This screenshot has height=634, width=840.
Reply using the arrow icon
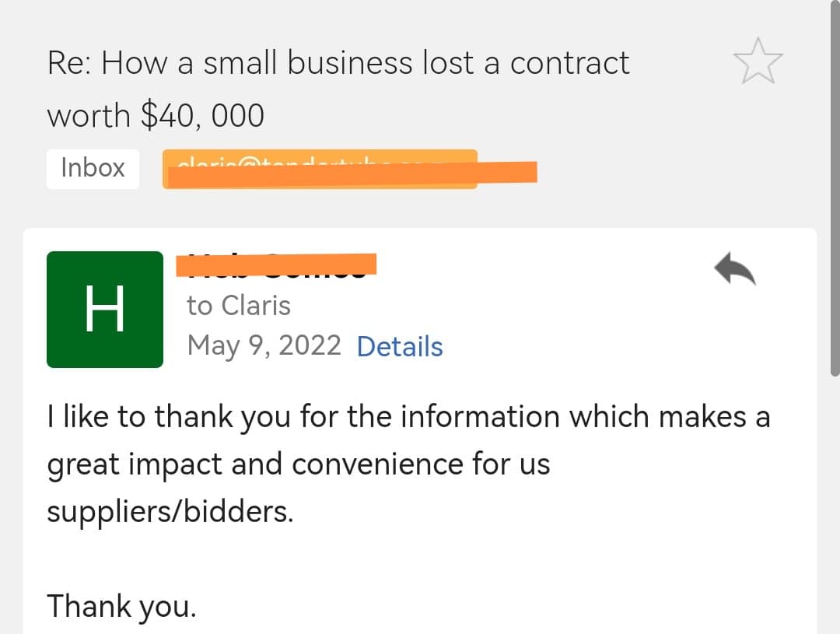[735, 270]
